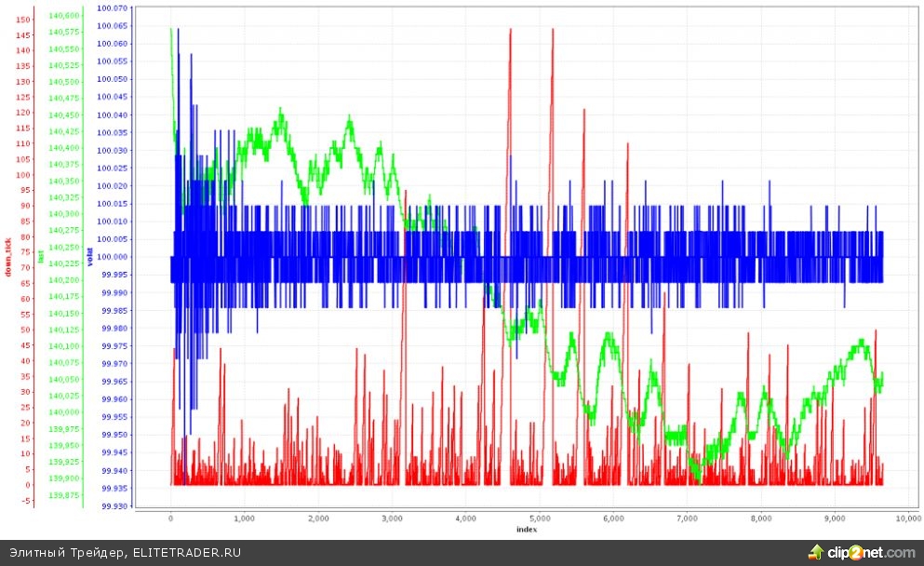Image resolution: width=924 pixels, height=566 pixels.
Task: Click 99.930 at bottom of blue axis
Action: 113,505
